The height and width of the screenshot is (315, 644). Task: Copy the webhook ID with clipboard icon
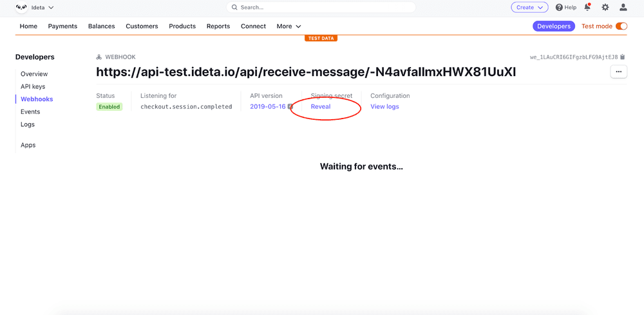pyautogui.click(x=623, y=57)
